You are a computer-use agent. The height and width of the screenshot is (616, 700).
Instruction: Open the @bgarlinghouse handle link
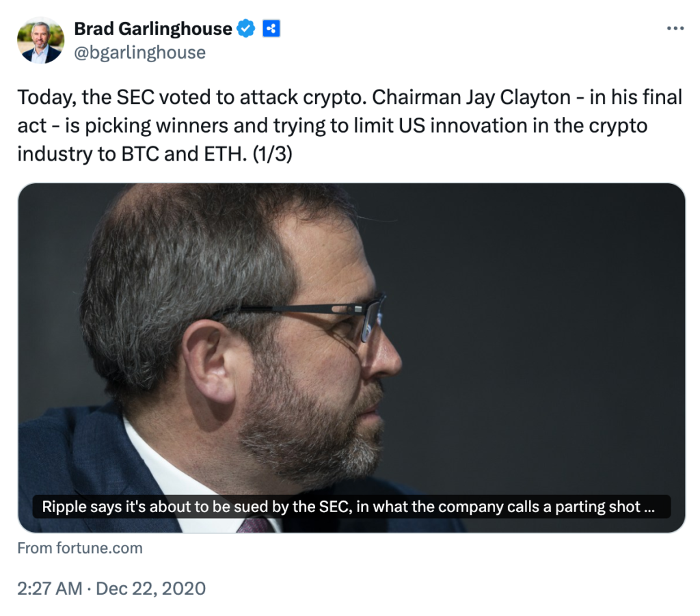[139, 53]
